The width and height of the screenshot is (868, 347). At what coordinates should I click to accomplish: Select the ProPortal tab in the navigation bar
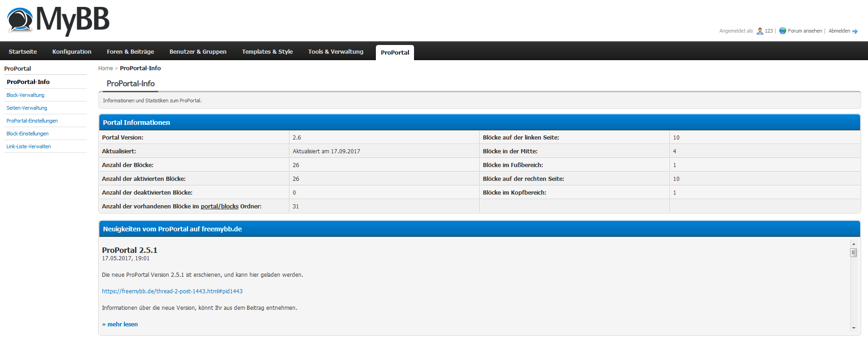tap(395, 52)
